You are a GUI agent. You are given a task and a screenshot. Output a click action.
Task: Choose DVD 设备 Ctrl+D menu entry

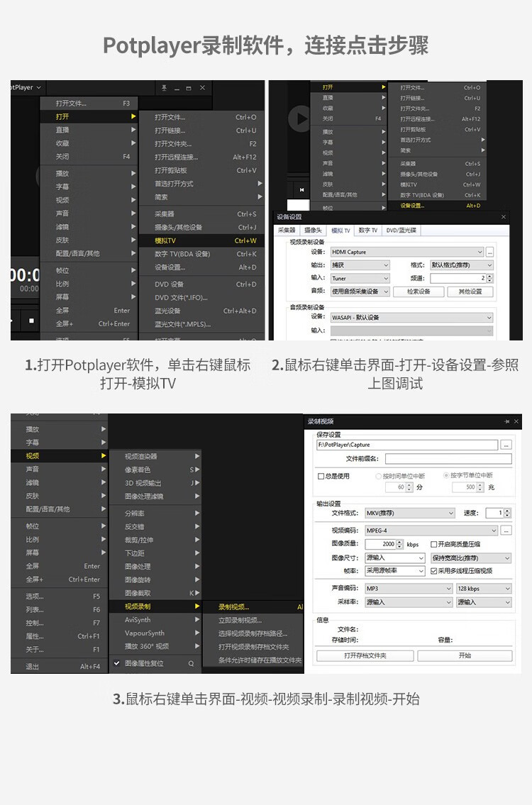(x=202, y=284)
